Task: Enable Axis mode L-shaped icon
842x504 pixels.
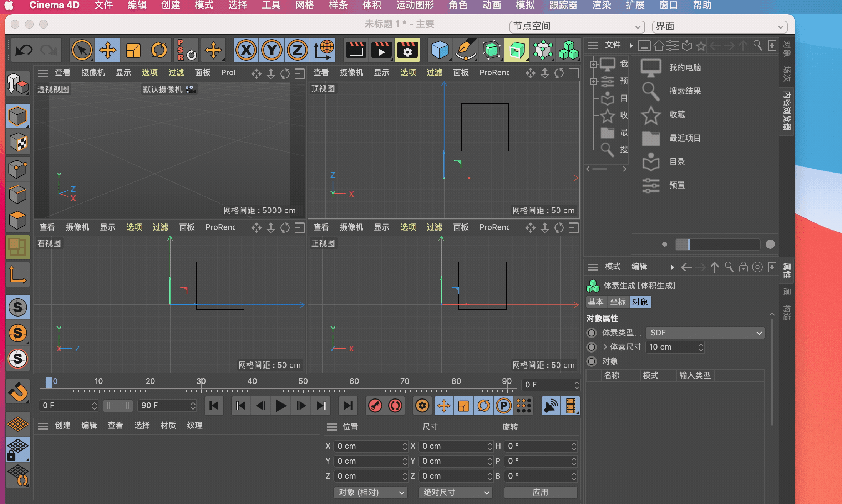Action: [x=18, y=274]
